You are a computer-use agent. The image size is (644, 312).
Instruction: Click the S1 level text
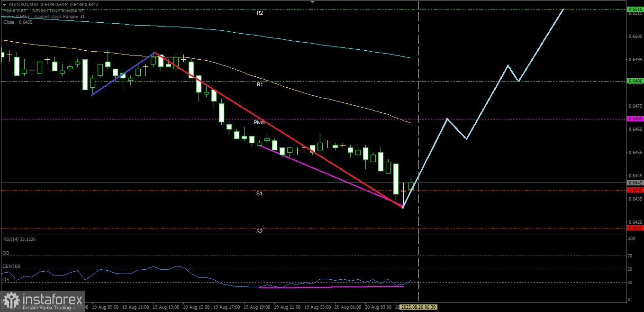[x=260, y=193]
